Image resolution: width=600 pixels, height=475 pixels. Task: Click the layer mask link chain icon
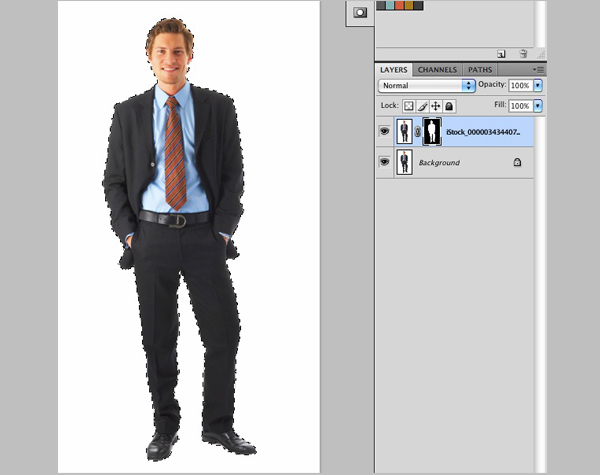pos(418,132)
